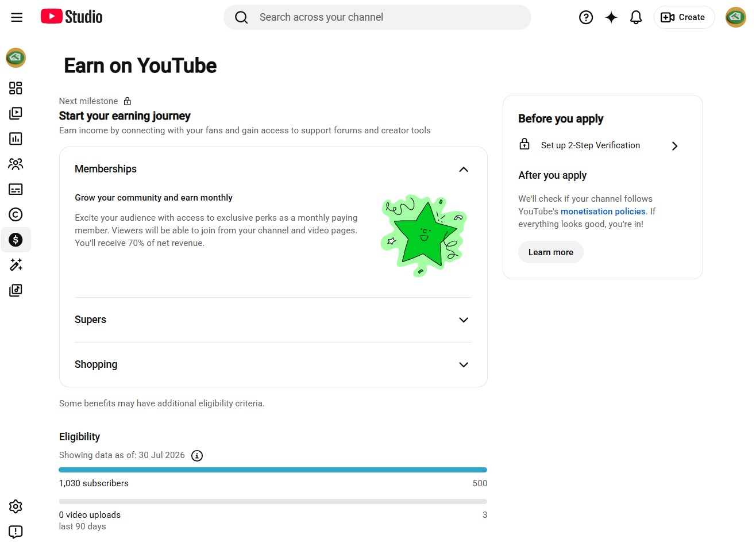Go to Dashboard in sidebar
Viewport: 756px width, 542px height.
(x=16, y=88)
